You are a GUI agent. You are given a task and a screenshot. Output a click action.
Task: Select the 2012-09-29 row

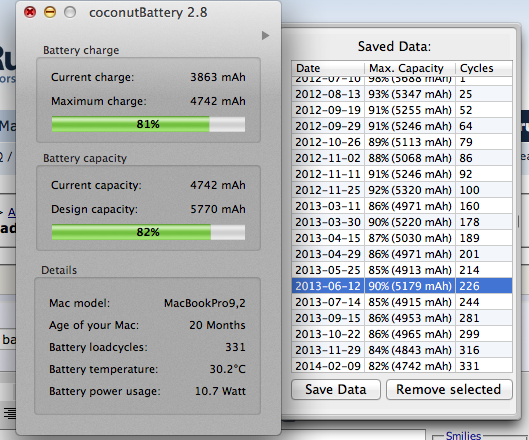point(402,126)
